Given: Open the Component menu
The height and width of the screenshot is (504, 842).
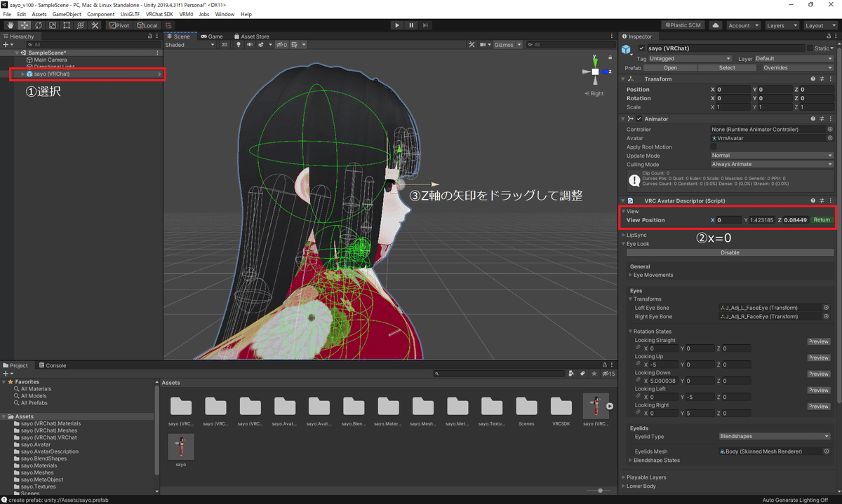Looking at the screenshot, I should click(x=101, y=14).
